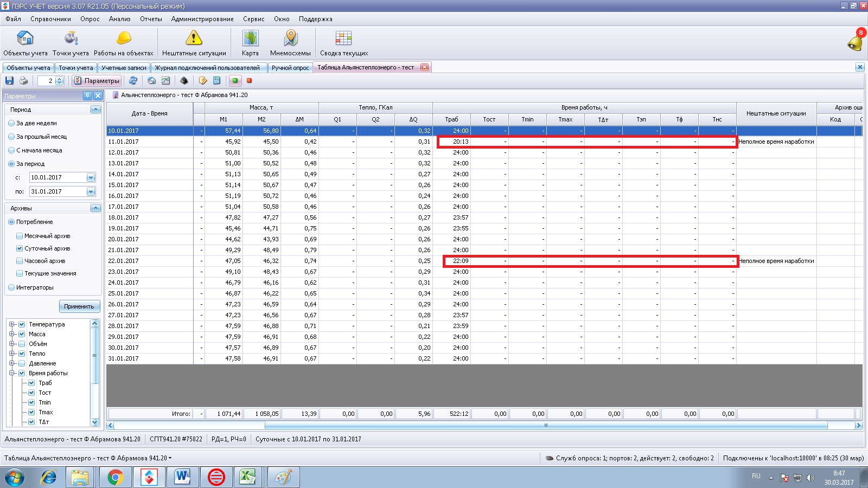The width and height of the screenshot is (868, 488).
Task: Enable the Месячный архив checkbox
Action: 20,236
